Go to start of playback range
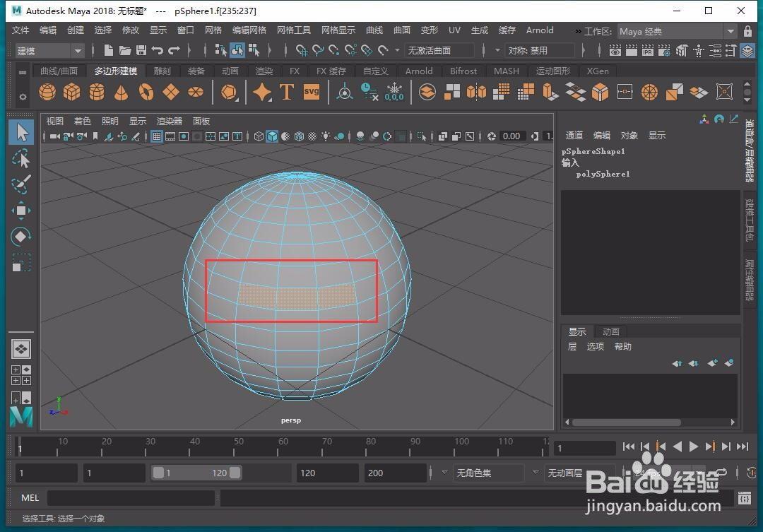 (x=628, y=447)
